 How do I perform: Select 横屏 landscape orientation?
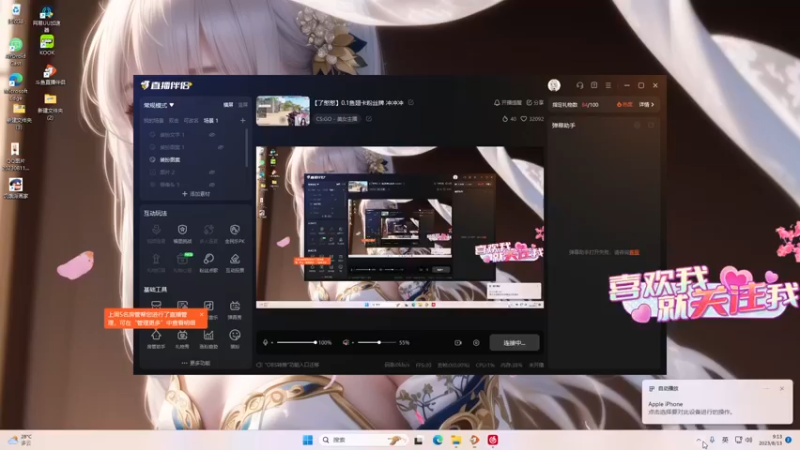coord(228,105)
